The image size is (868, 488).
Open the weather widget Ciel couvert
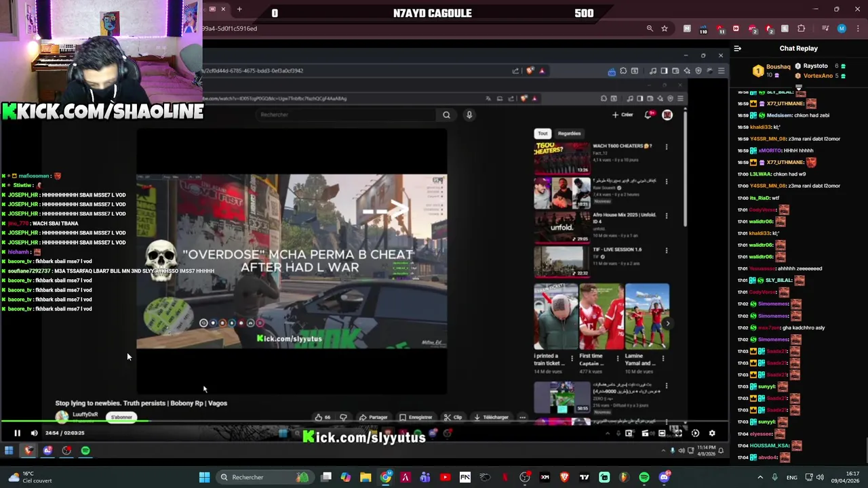(31, 477)
